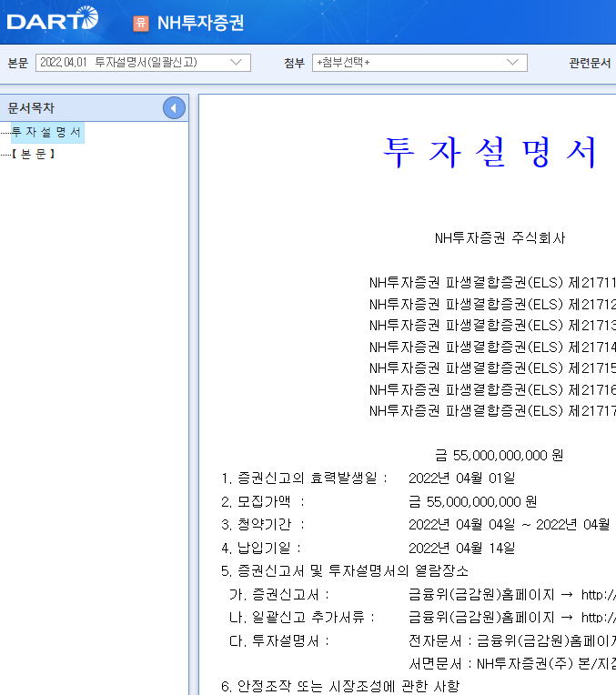The image size is (616, 695).
Task: Click the ELS 제21711 line
Action: click(x=492, y=282)
